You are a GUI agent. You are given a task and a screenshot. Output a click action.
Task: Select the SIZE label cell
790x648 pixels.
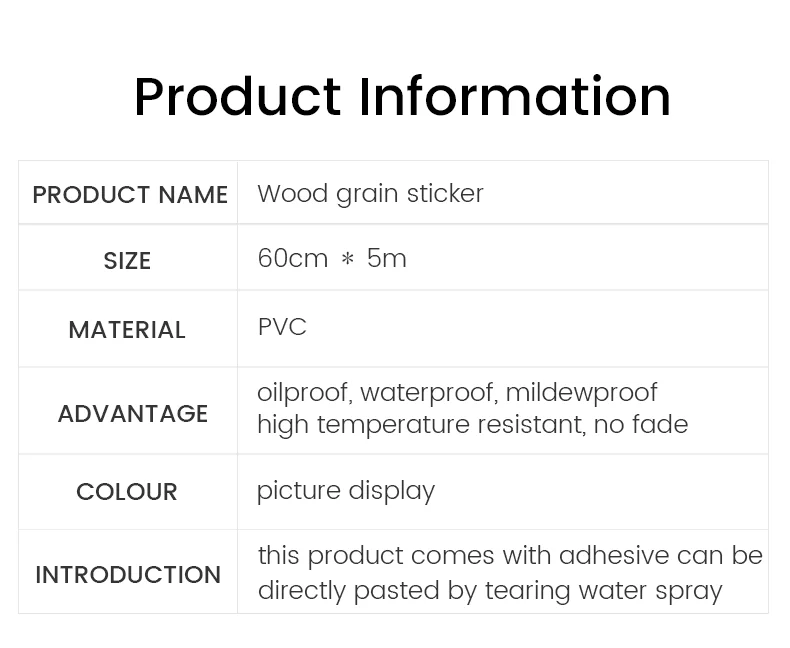pyautogui.click(x=128, y=257)
